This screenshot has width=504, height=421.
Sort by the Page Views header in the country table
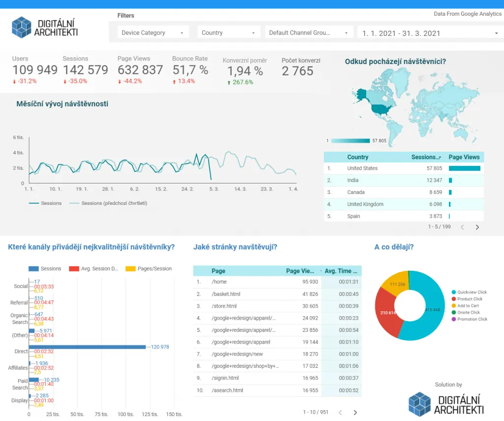coord(464,157)
